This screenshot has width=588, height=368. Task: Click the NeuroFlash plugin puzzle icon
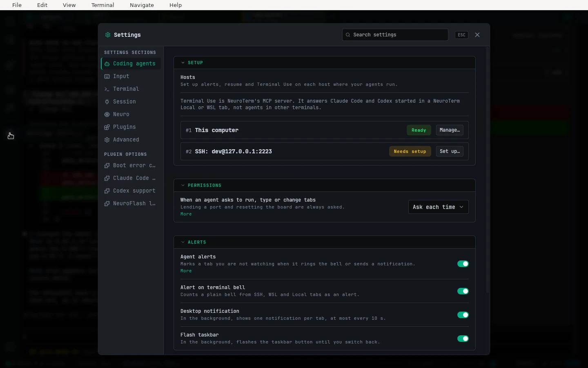[x=107, y=204]
